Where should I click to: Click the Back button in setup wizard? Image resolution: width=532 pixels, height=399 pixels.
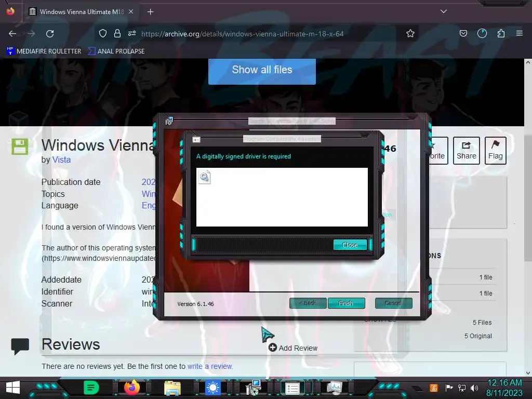[x=308, y=303]
